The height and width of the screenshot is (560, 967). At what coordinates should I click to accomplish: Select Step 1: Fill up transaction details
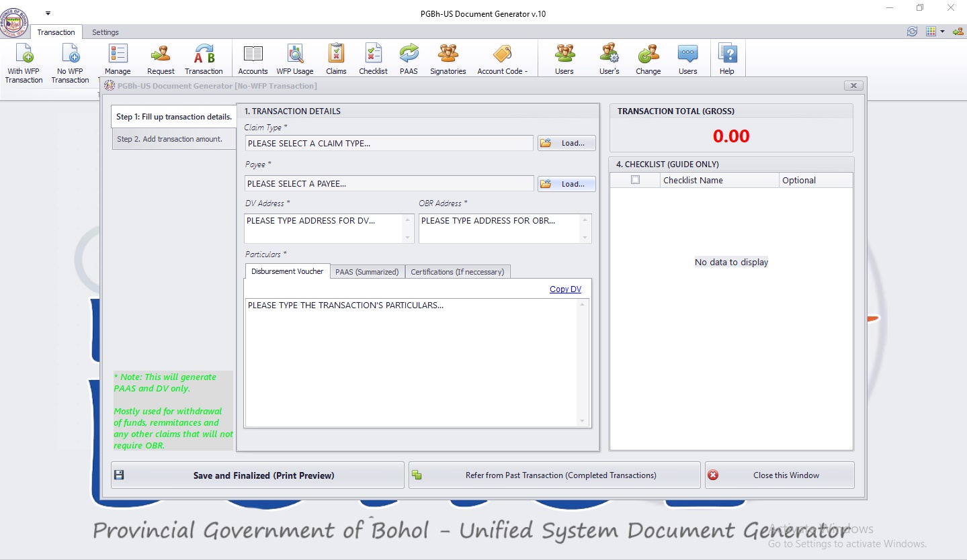click(174, 117)
